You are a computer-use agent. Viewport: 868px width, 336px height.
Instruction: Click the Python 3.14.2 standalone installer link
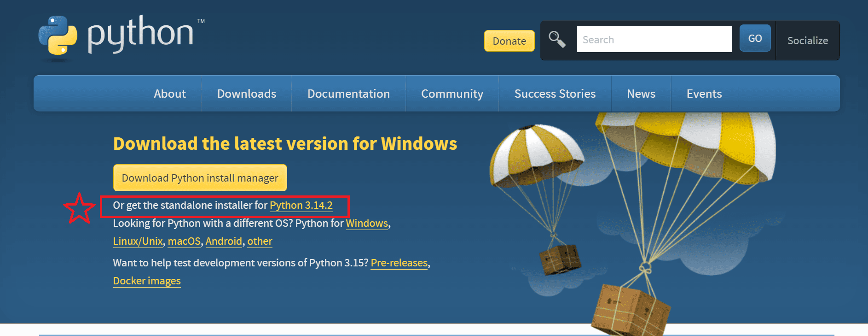(x=301, y=206)
